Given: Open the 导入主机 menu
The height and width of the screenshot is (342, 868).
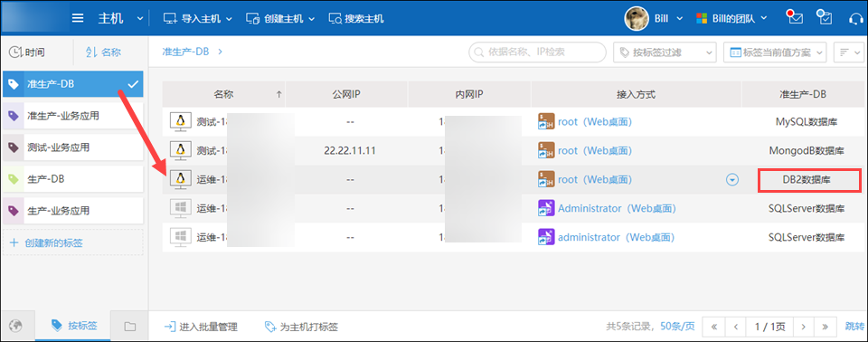Looking at the screenshot, I should (x=199, y=18).
